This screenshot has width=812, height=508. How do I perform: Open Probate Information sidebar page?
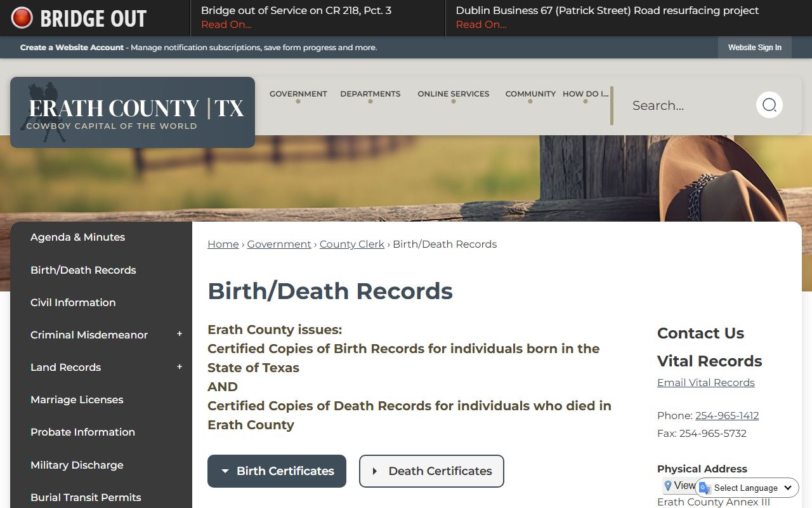tap(82, 432)
